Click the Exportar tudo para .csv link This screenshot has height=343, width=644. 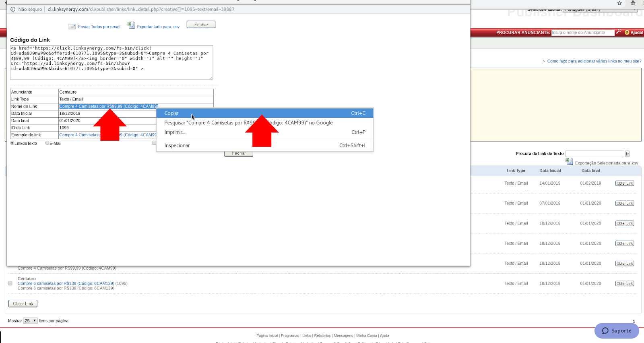click(x=158, y=27)
